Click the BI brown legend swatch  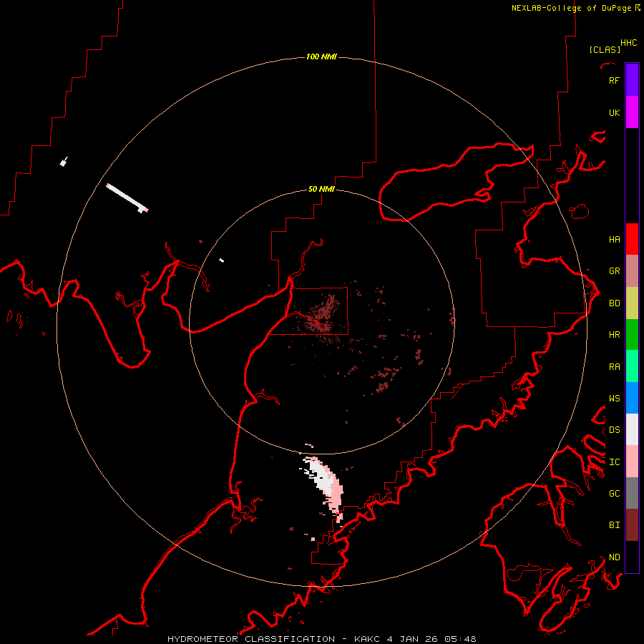tap(632, 525)
